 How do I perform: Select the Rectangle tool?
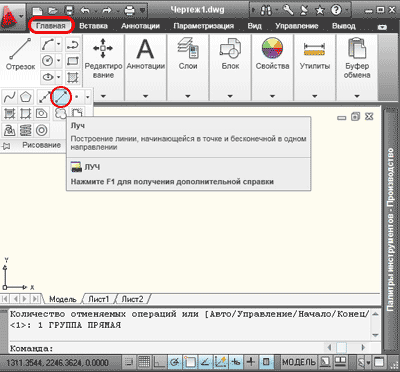(72, 61)
